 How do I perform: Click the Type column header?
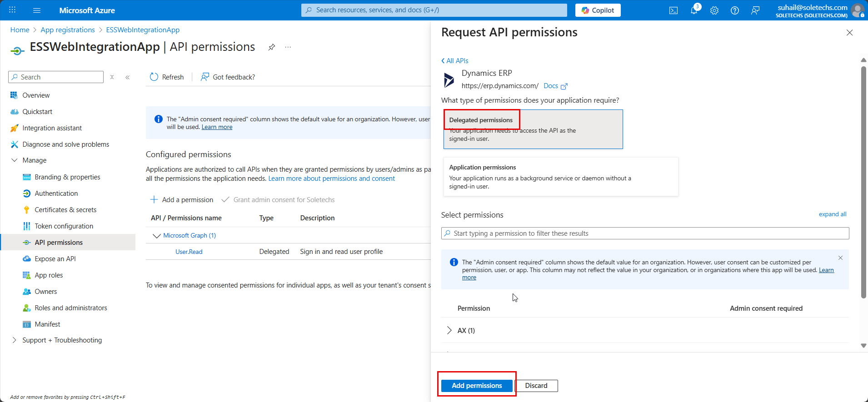pyautogui.click(x=266, y=218)
